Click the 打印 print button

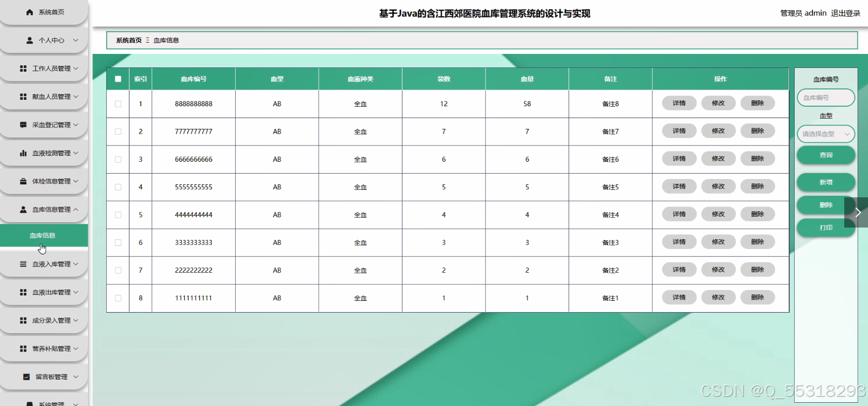(826, 228)
